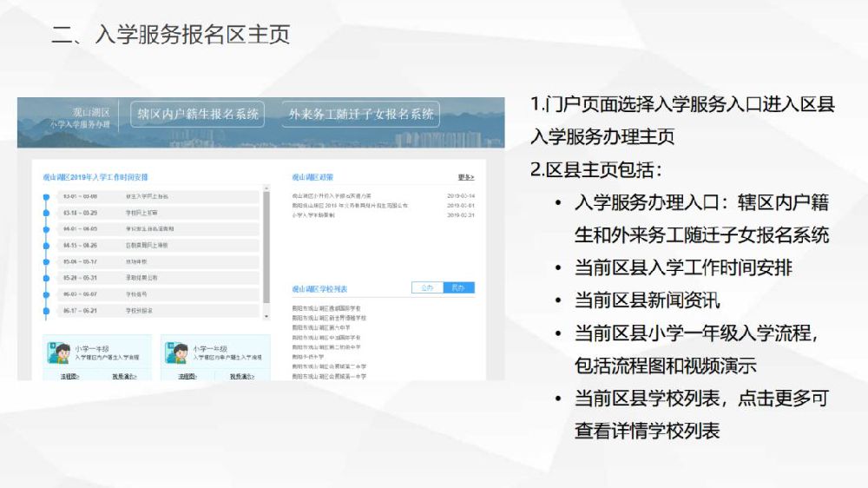Screen dimensions: 868x488
Task: Click the 观山湖区学校列表 section heading
Action: [320, 289]
